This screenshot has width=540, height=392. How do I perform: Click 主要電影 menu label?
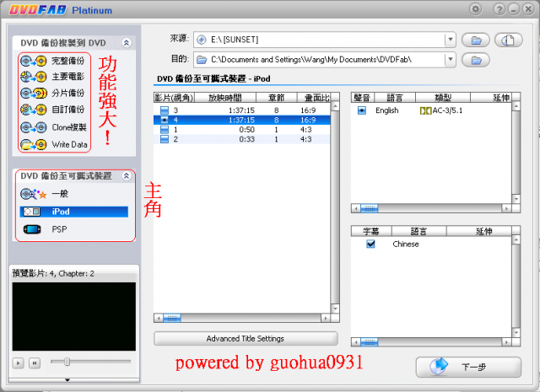click(x=68, y=77)
